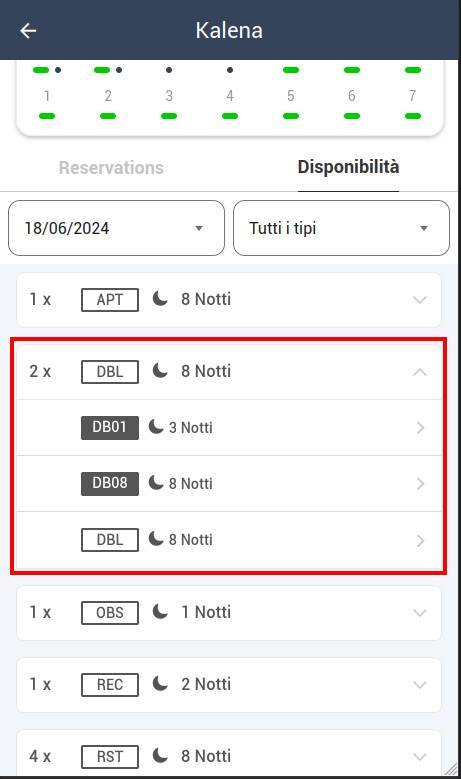
Task: Open the Tutti i tipi dropdown
Action: (x=341, y=228)
